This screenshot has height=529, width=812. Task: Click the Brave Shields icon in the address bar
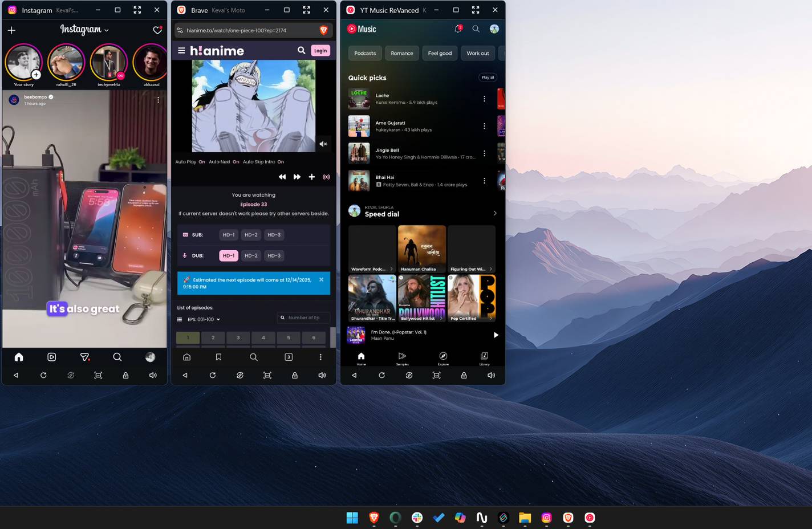pyautogui.click(x=323, y=30)
